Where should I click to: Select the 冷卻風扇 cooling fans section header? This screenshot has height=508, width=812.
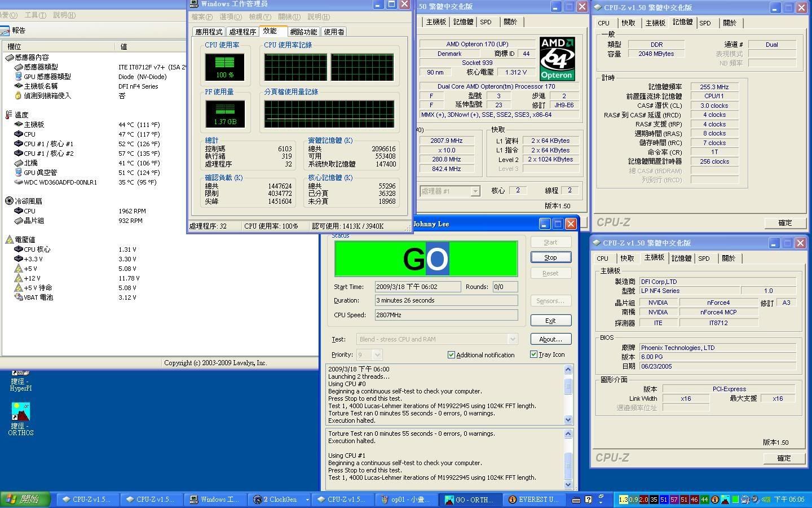(x=24, y=201)
